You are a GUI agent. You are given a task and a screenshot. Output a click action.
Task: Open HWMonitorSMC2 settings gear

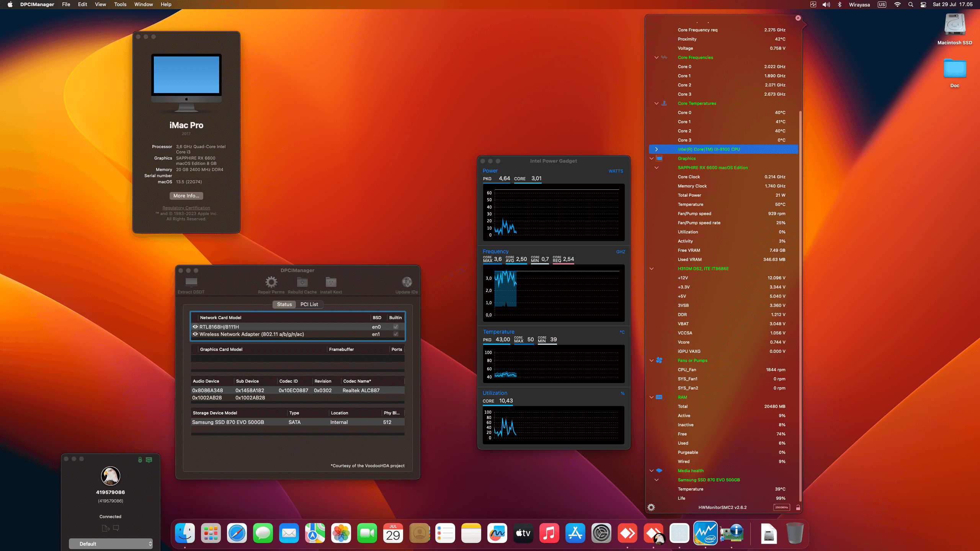651,507
